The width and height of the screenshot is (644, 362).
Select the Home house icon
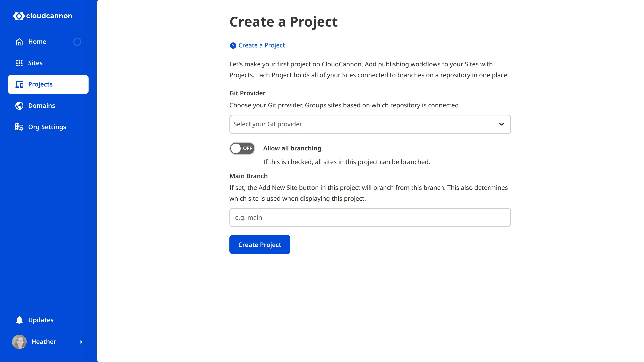(x=19, y=42)
